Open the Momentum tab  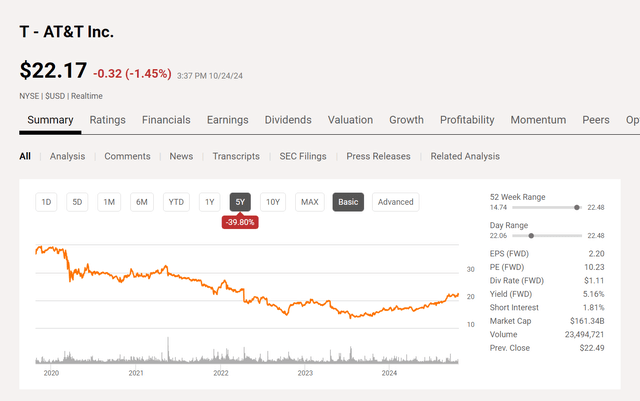538,120
